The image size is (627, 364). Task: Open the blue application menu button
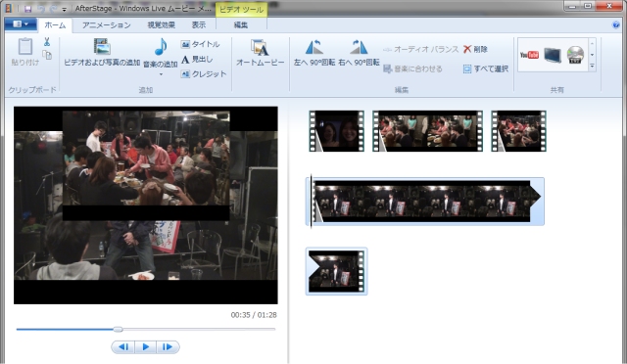coord(21,24)
